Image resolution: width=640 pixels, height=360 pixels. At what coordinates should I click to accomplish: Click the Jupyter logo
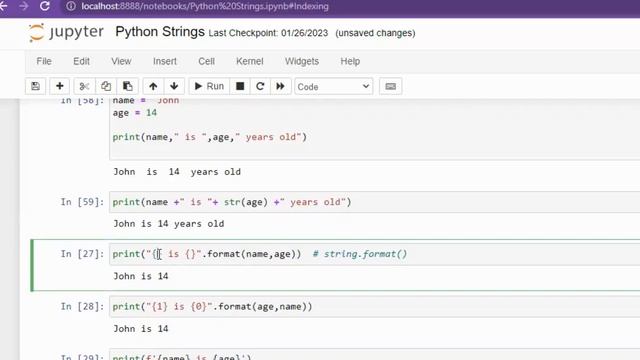[66, 32]
